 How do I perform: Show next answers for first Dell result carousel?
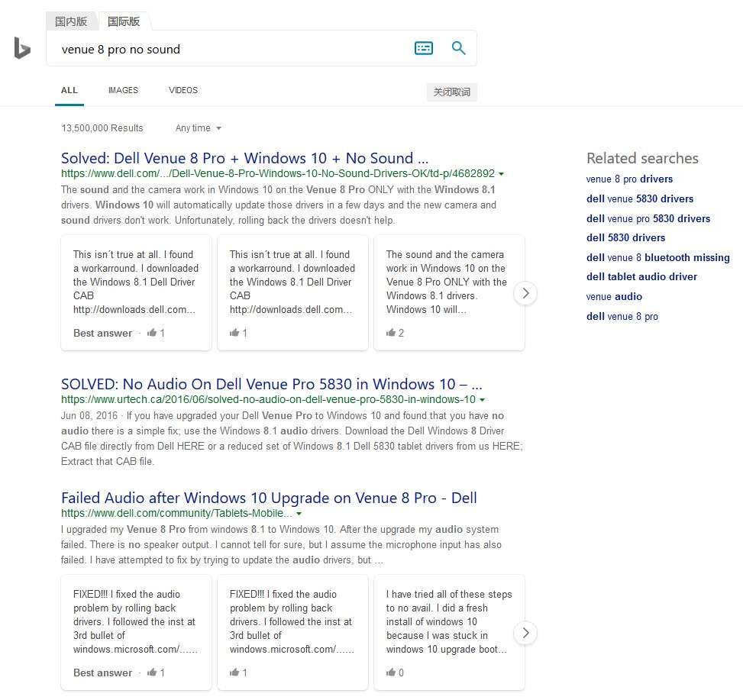pyautogui.click(x=525, y=293)
